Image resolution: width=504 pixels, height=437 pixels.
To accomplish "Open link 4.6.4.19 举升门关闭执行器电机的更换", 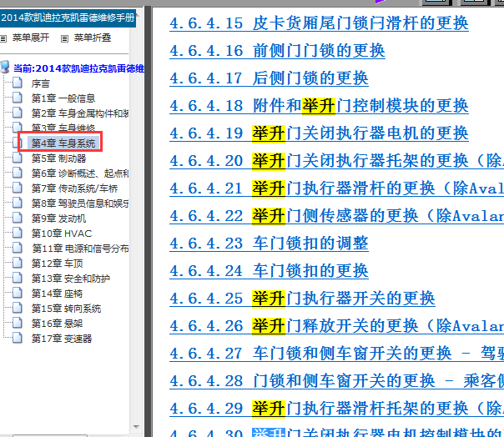I will click(319, 133).
